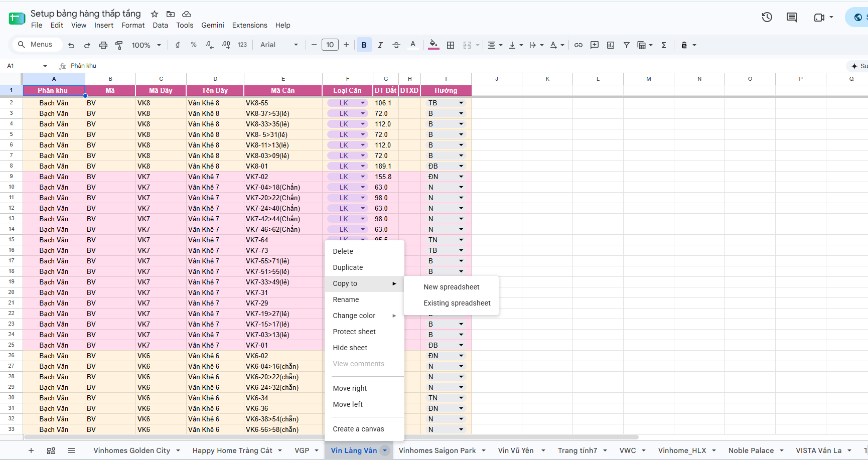This screenshot has width=868, height=460.
Task: Click the Add sheet plus button
Action: pyautogui.click(x=31, y=450)
